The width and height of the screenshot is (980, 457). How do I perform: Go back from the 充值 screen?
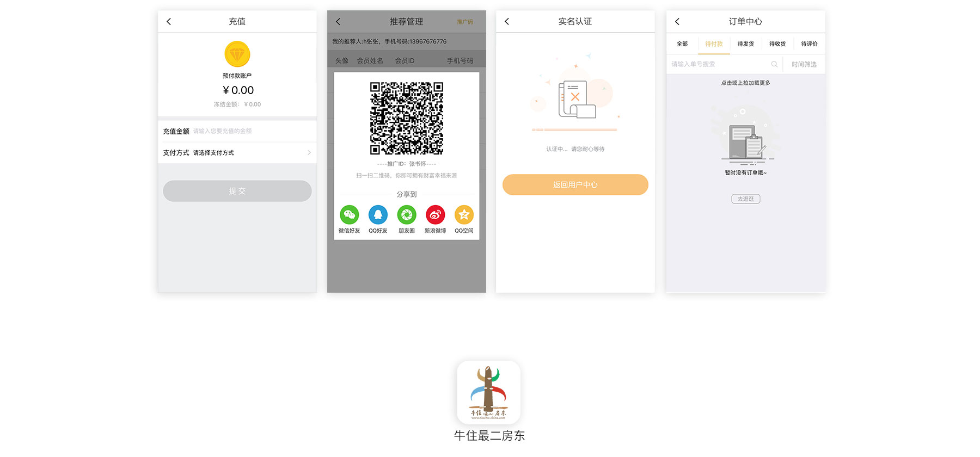(x=169, y=22)
